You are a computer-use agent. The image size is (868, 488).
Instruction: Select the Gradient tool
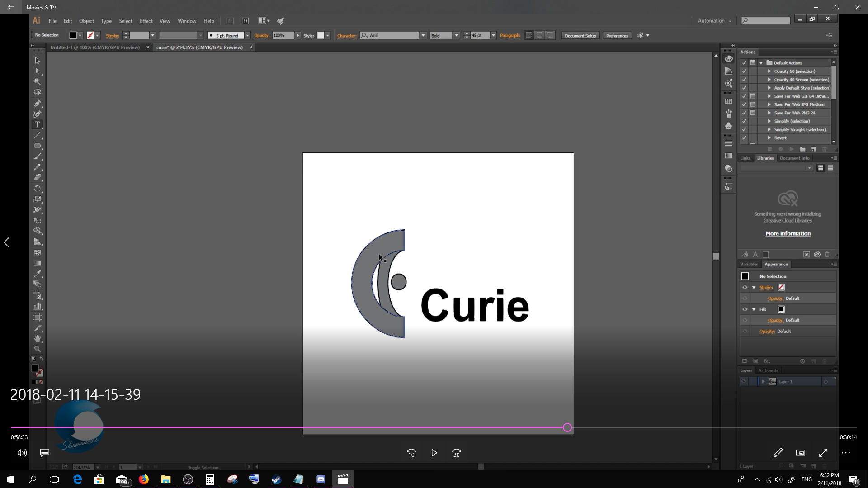[x=38, y=263]
